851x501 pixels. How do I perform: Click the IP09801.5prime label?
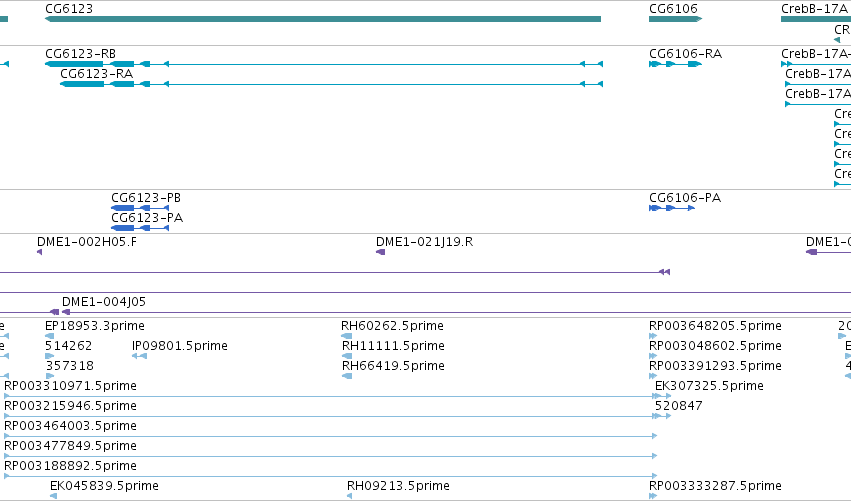(x=180, y=346)
